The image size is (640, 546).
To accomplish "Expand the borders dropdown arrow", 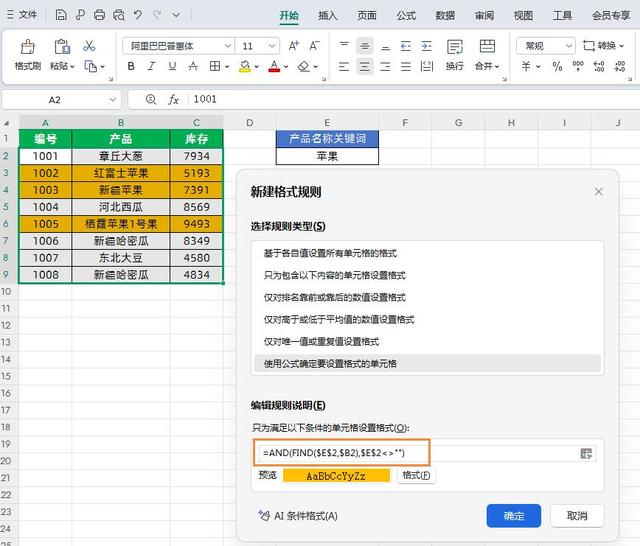I will click(x=227, y=66).
